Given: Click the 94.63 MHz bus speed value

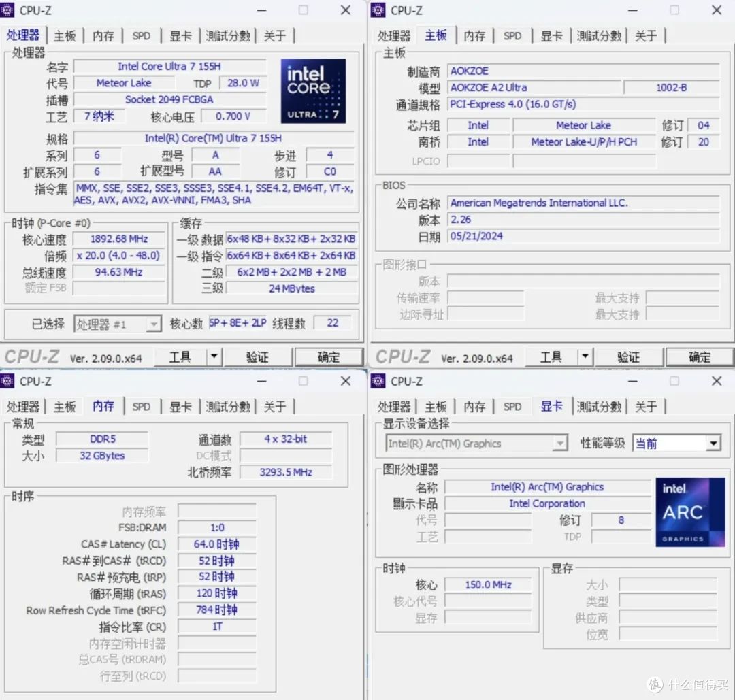Looking at the screenshot, I should point(119,272).
